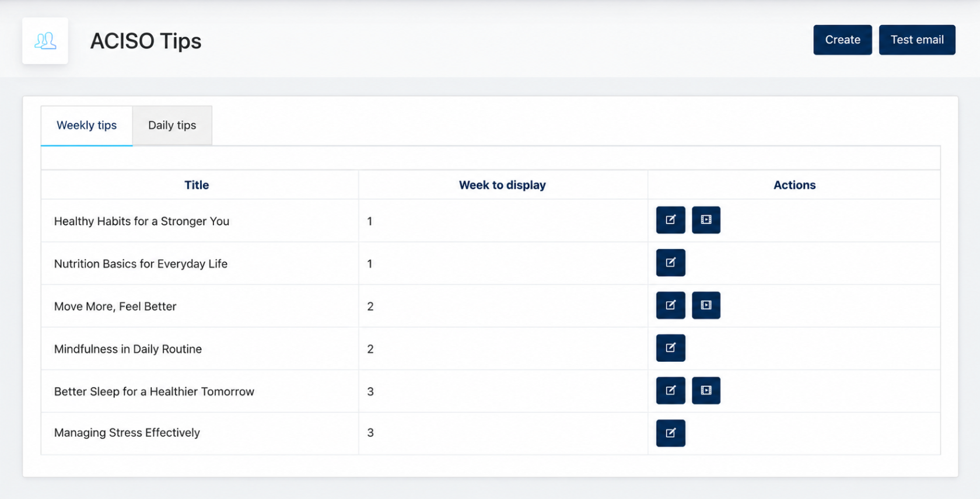The width and height of the screenshot is (980, 499).
Task: Switch to the Daily tips tab
Action: coord(172,125)
